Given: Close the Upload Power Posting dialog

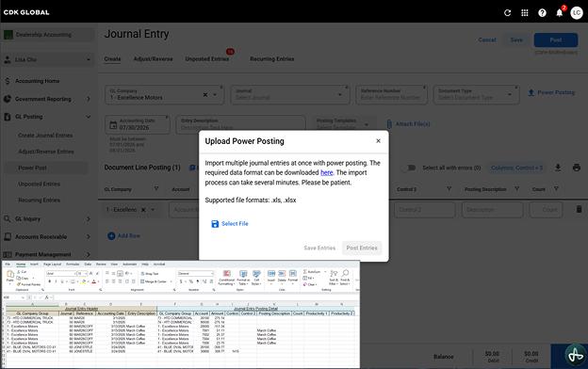Looking at the screenshot, I should (378, 141).
